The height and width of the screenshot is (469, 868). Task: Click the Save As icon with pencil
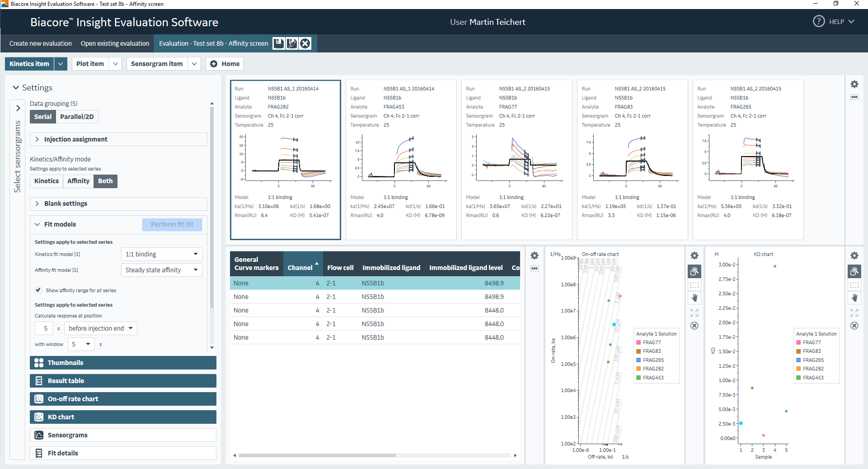(x=292, y=43)
